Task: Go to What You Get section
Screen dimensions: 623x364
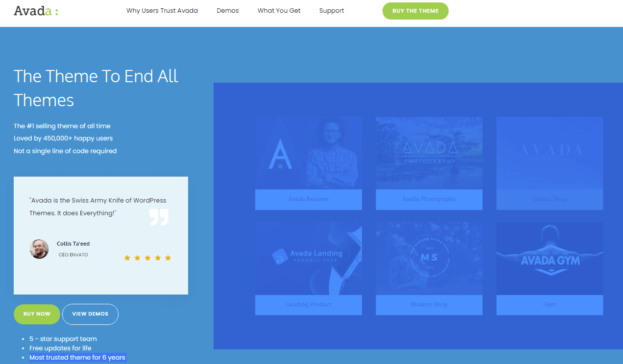Action: [x=279, y=10]
